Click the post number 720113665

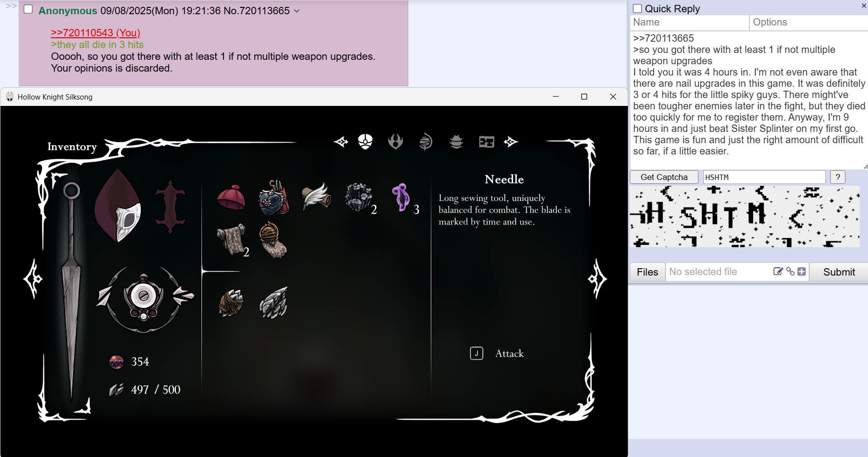coord(264,11)
